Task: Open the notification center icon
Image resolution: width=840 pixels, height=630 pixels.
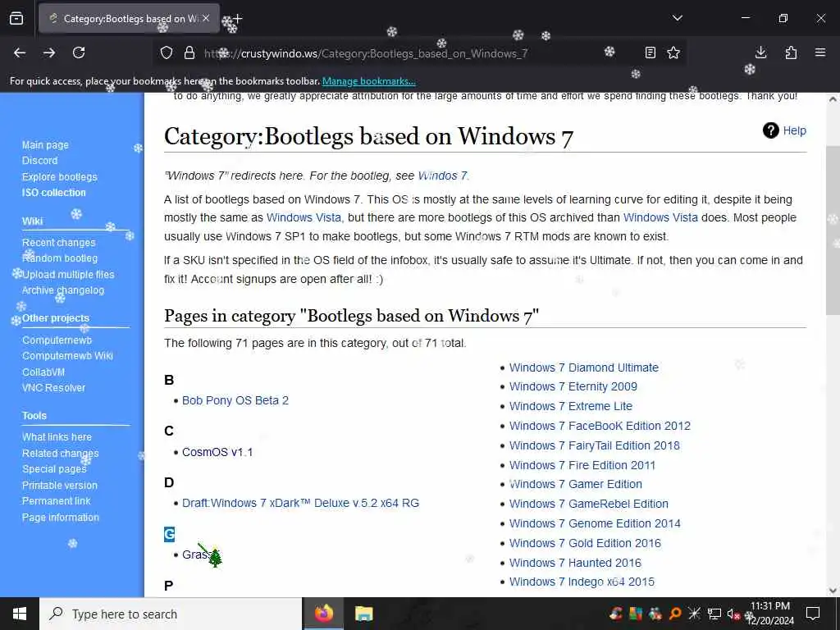Action: click(x=813, y=614)
